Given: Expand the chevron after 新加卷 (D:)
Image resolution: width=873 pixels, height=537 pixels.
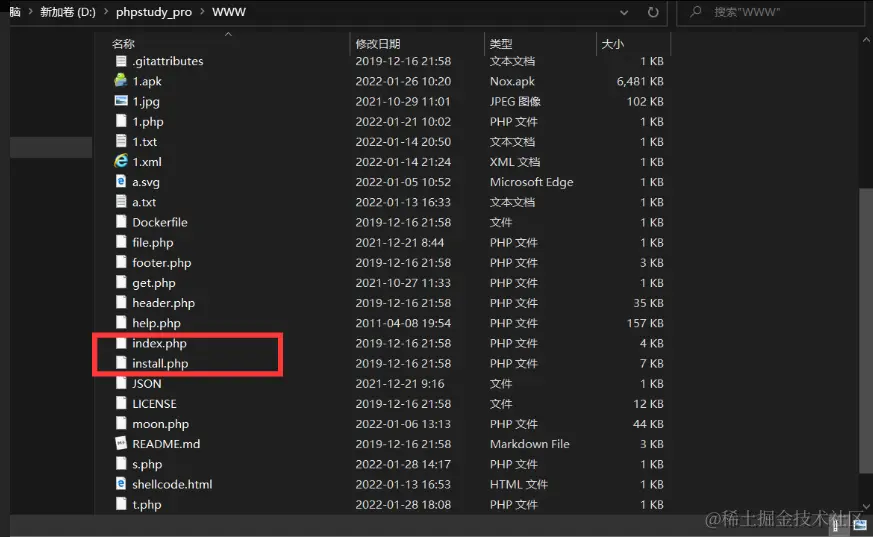Looking at the screenshot, I should click(x=106, y=12).
